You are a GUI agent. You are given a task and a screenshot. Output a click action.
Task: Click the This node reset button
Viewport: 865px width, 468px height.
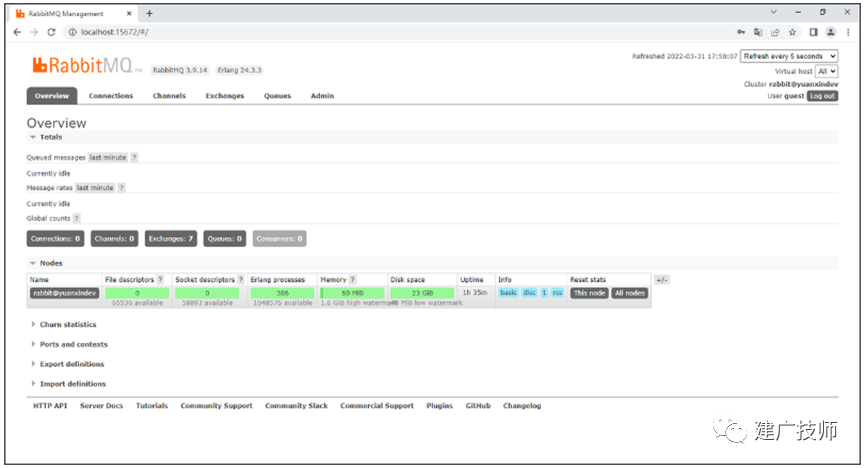pos(589,293)
